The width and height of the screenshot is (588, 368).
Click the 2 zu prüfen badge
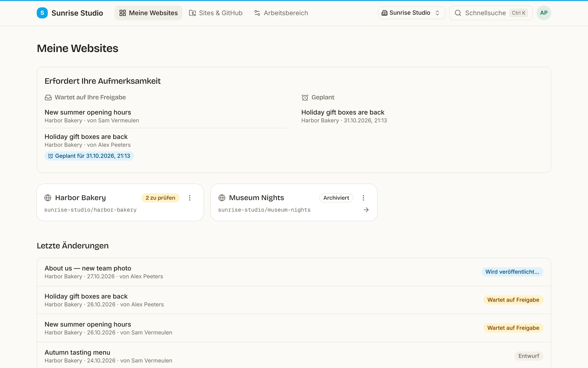point(160,198)
